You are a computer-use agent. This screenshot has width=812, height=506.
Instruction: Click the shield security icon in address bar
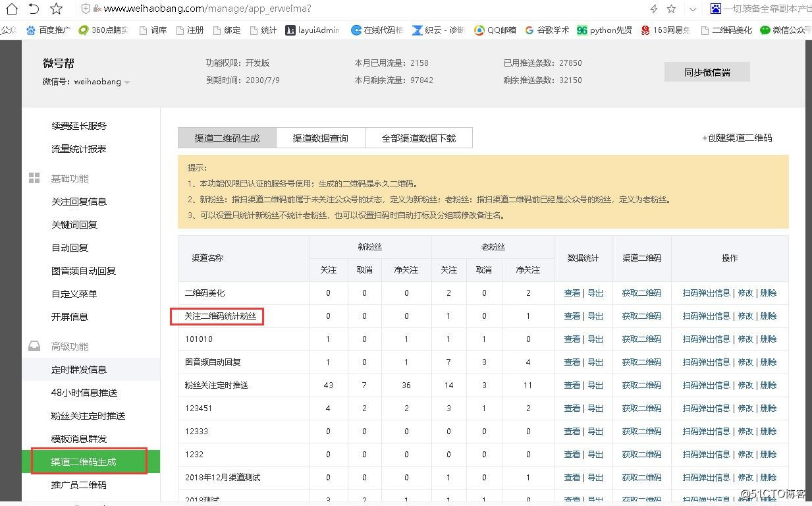point(86,9)
